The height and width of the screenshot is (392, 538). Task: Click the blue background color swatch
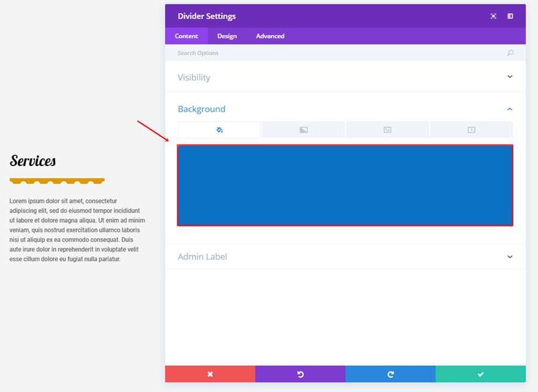pyautogui.click(x=345, y=186)
